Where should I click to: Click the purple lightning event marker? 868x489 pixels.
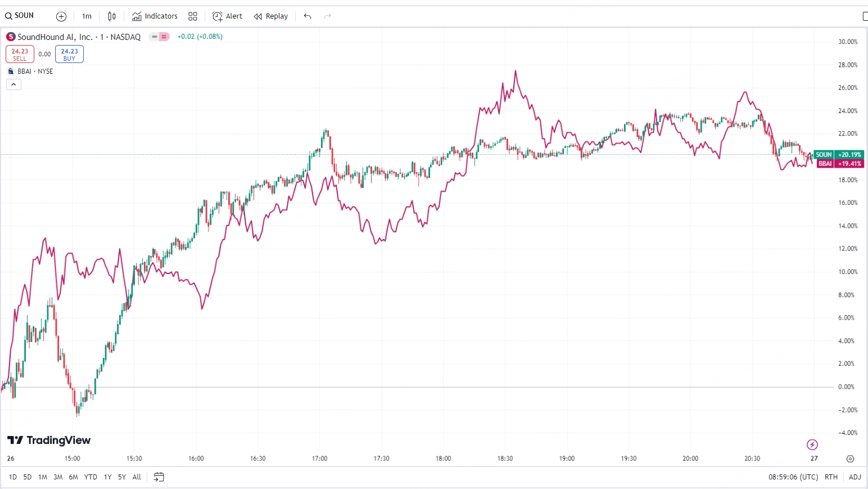812,445
